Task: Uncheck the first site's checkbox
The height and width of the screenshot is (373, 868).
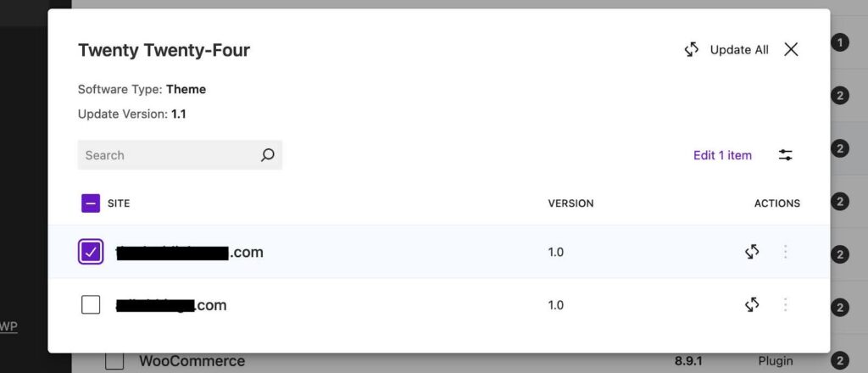Action: point(91,252)
